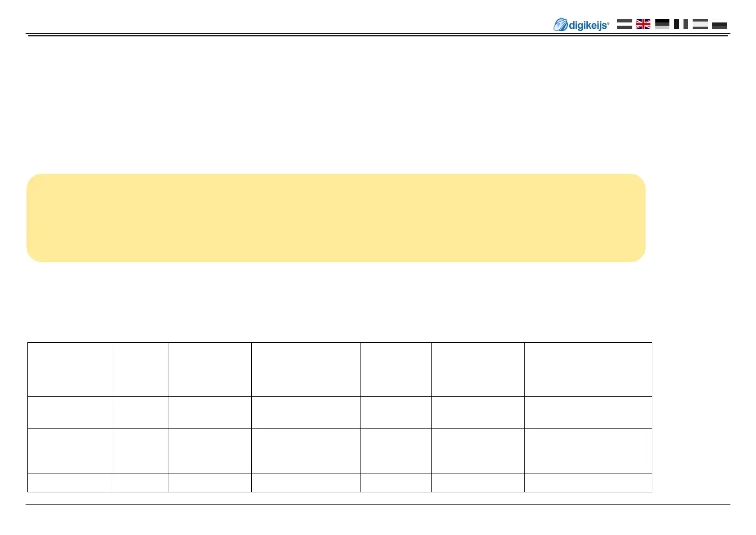756x535 pixels.
Task: Click the second column's header cell in the table
Action: [140, 369]
